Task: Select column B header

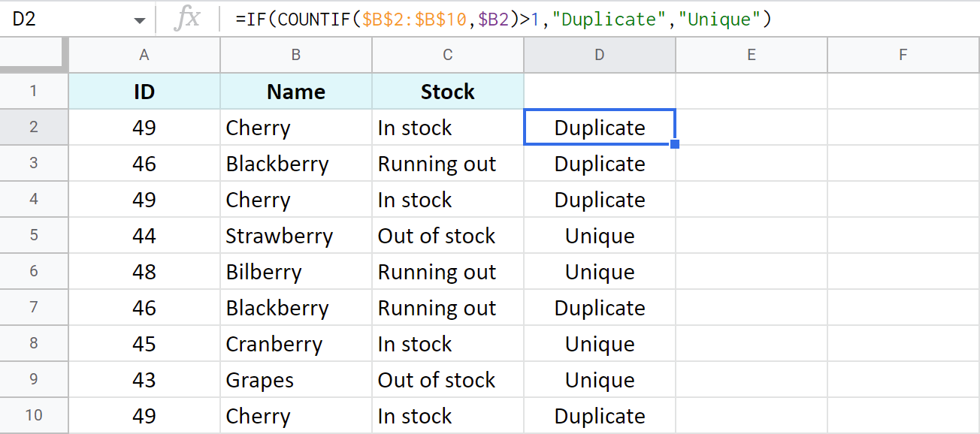Action: [x=295, y=54]
